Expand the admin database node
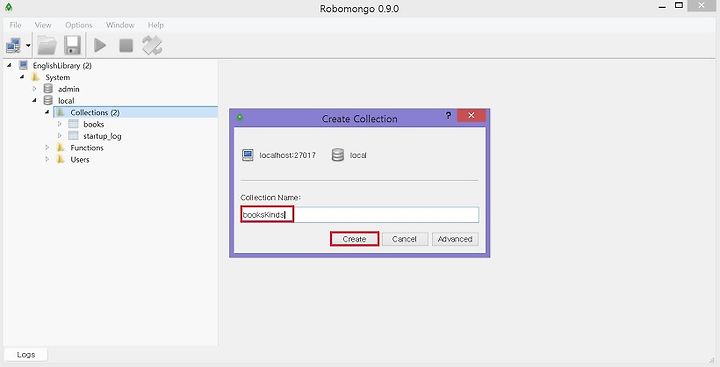720x367 pixels. 34,89
